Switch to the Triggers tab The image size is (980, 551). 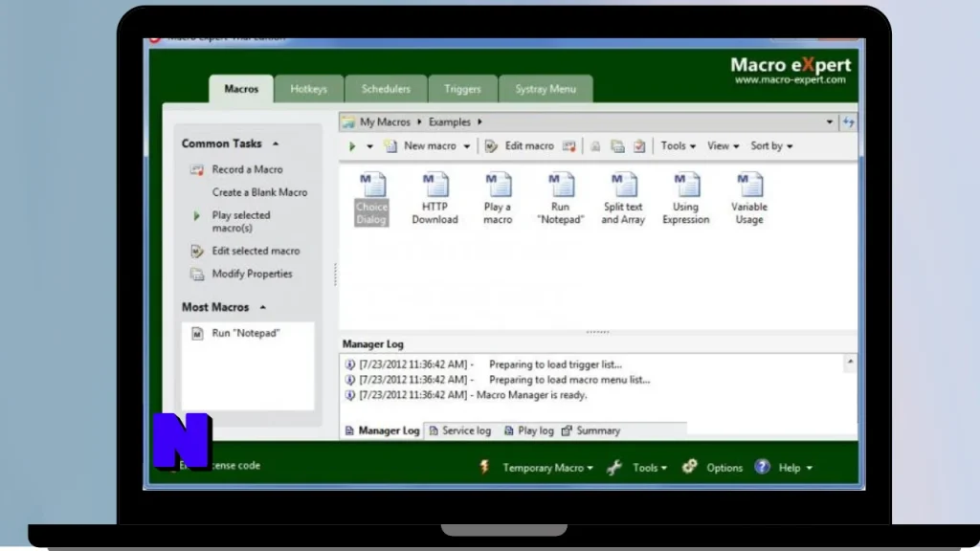point(462,89)
